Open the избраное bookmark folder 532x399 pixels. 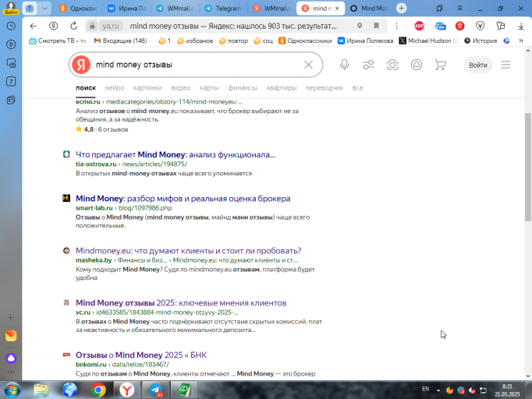point(195,41)
